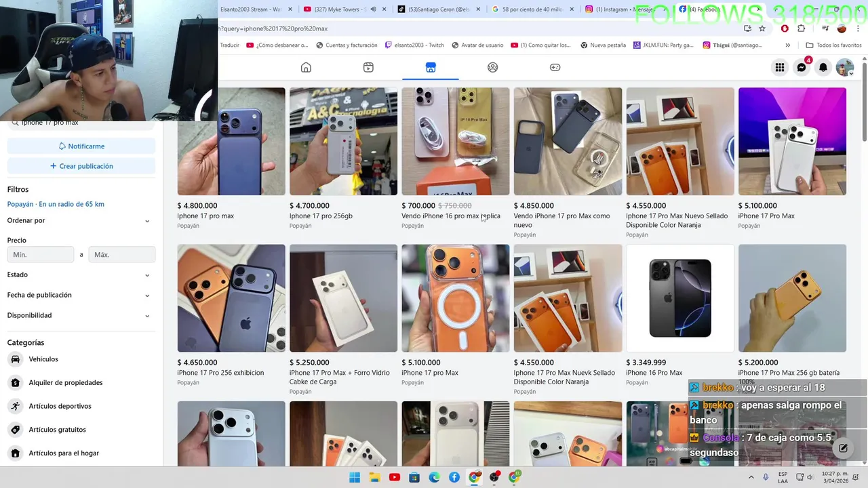
Task: Show hidden system tray icons
Action: coord(750,477)
